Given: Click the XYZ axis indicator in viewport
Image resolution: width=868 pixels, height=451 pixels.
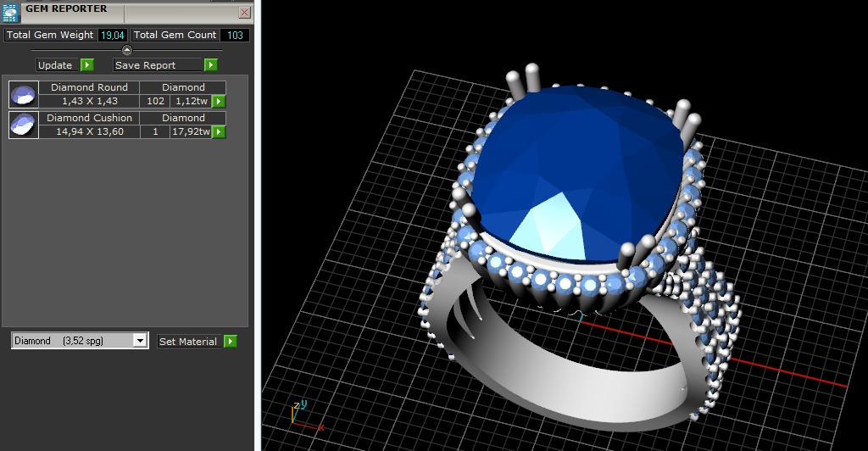Looking at the screenshot, I should coord(306,415).
